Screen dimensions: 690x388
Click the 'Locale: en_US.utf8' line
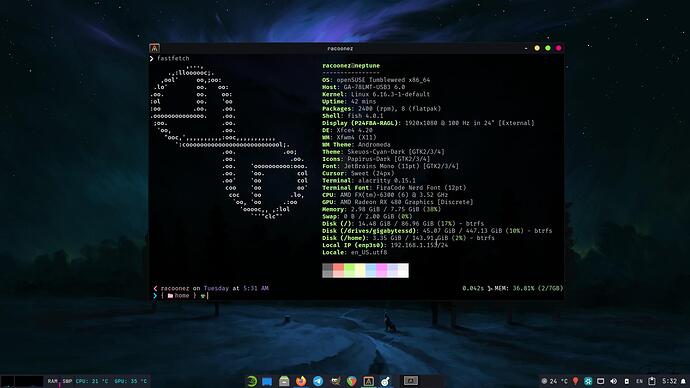tap(355, 253)
